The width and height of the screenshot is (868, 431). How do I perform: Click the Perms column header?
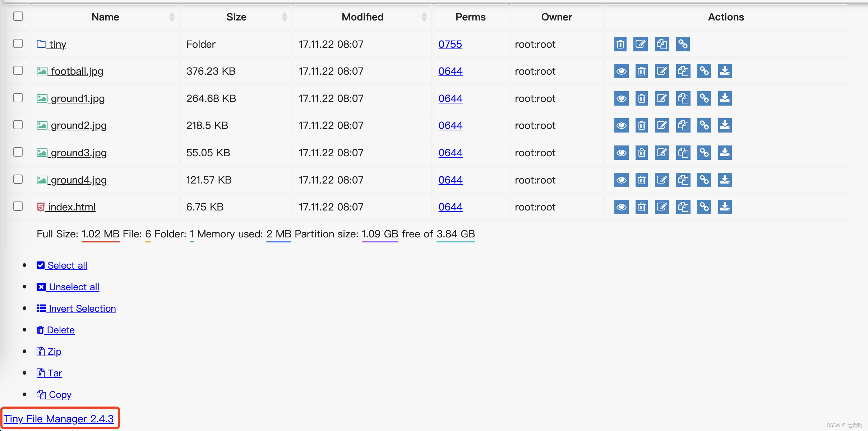(470, 17)
